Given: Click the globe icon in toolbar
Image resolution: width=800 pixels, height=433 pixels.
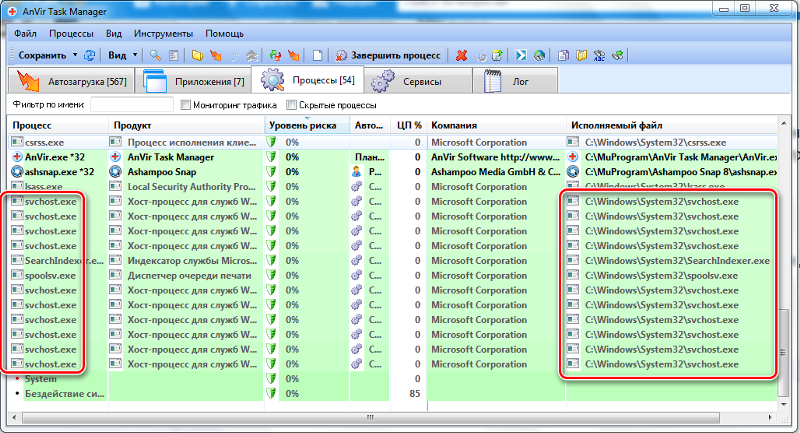Looking at the screenshot, I should tap(539, 55).
